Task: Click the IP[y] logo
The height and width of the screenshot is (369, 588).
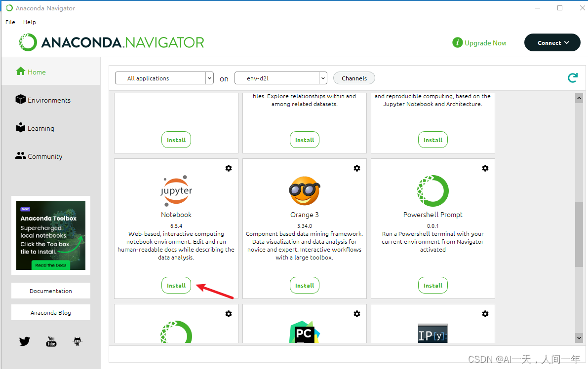Action: [433, 333]
